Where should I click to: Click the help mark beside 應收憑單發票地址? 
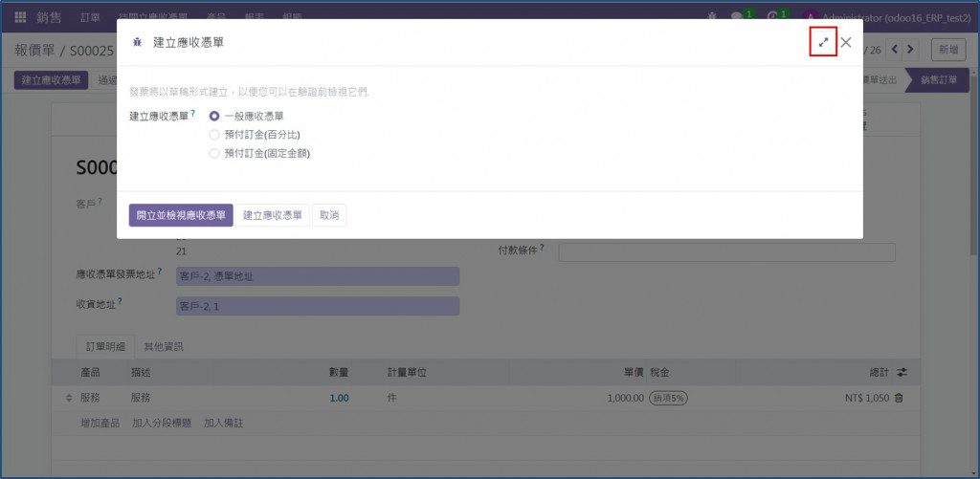pyautogui.click(x=160, y=271)
